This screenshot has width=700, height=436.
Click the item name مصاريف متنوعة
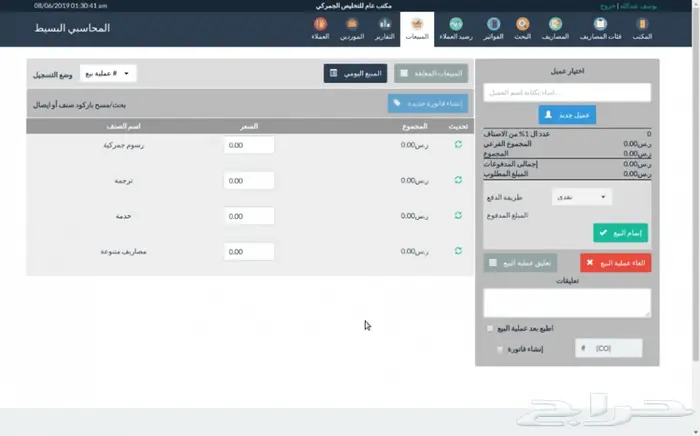tap(124, 252)
